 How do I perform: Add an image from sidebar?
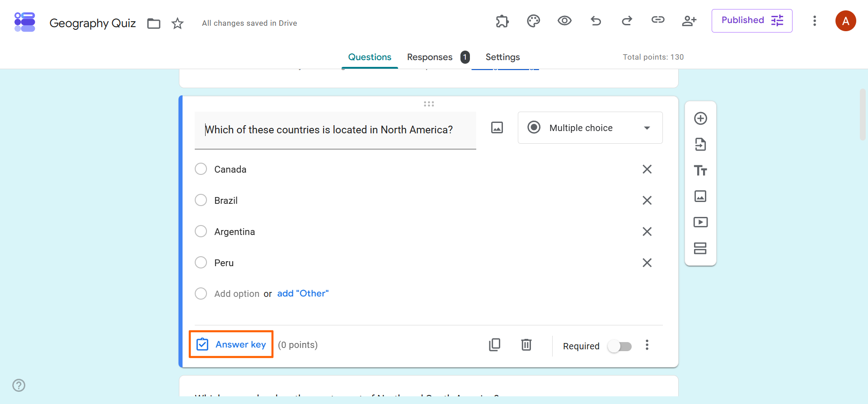(700, 196)
